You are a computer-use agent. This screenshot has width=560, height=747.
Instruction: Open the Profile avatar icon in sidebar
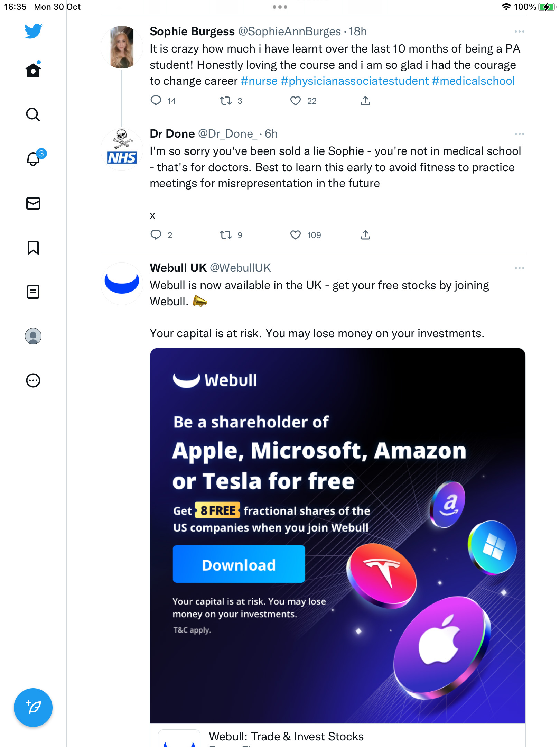tap(33, 336)
